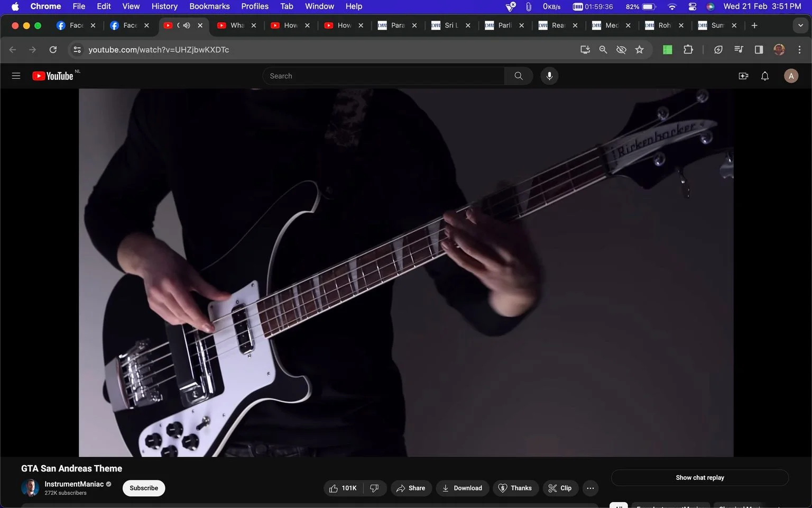
Task: Click the Share button
Action: click(x=411, y=488)
